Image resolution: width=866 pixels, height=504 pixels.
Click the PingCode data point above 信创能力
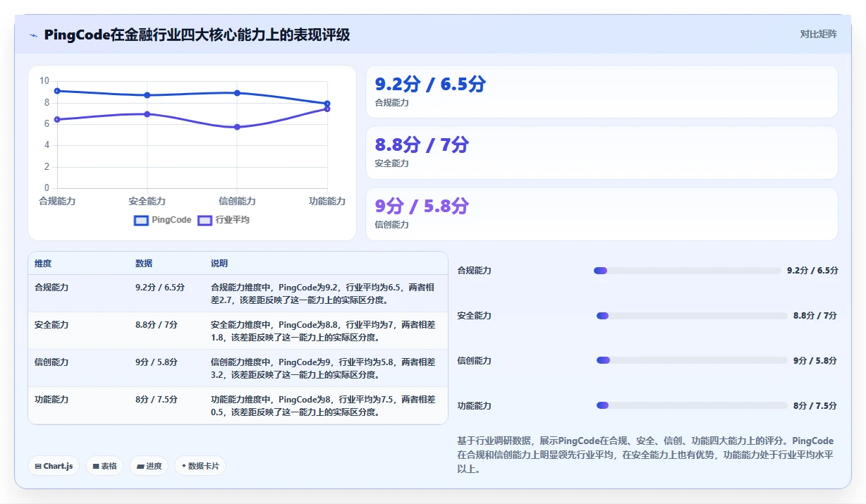237,93
